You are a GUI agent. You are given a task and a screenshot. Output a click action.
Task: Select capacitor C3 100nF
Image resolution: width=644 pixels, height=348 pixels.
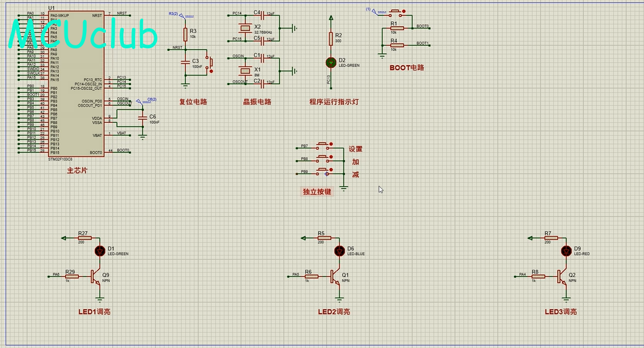[185, 63]
